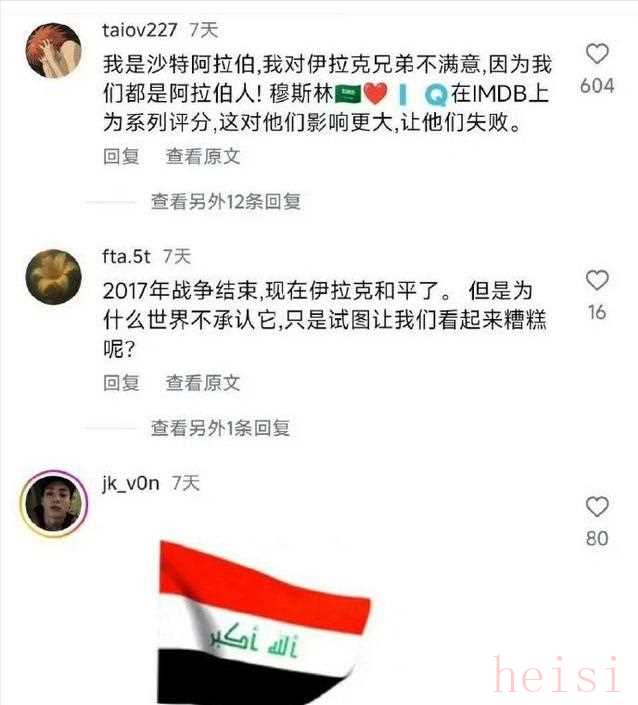The image size is (638, 705).
Task: Open username taiov227
Action: click(140, 30)
